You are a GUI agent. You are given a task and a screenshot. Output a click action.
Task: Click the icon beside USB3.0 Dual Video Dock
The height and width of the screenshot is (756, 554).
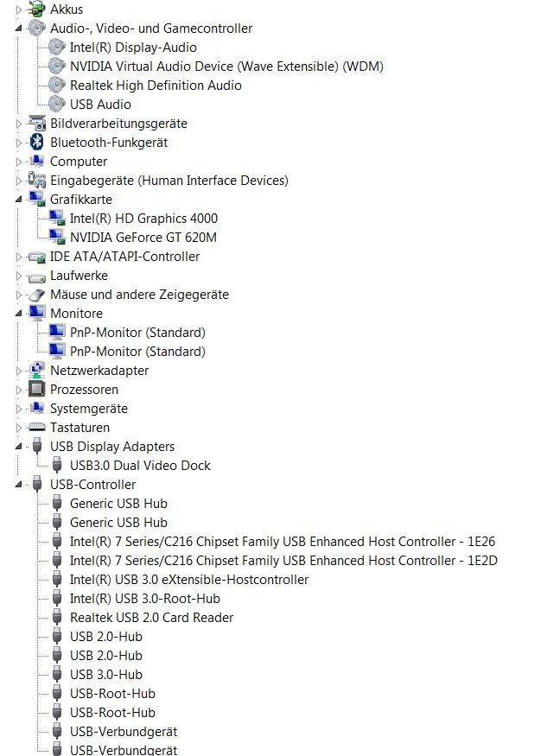click(x=56, y=466)
